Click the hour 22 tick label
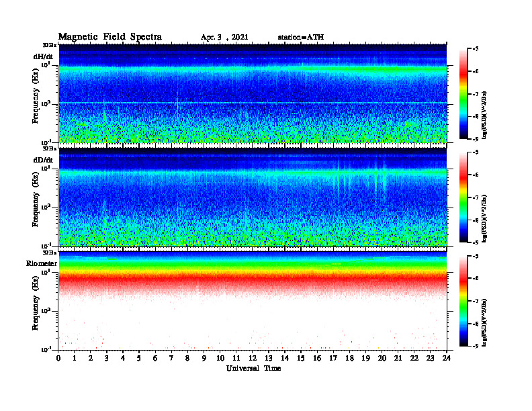 point(414,359)
